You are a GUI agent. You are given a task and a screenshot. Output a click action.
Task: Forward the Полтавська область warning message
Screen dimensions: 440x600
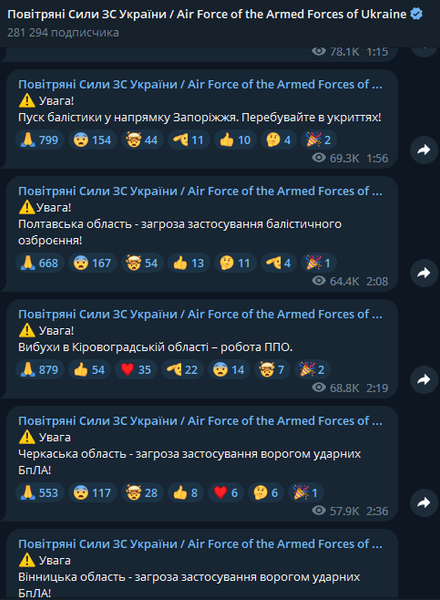pos(424,273)
